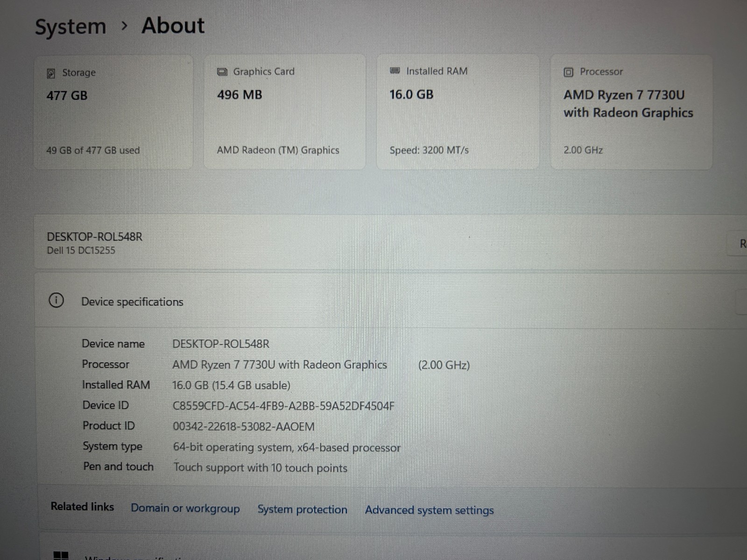Screen dimensions: 747x560
Task: Click the 'Device name' label
Action: tap(113, 344)
